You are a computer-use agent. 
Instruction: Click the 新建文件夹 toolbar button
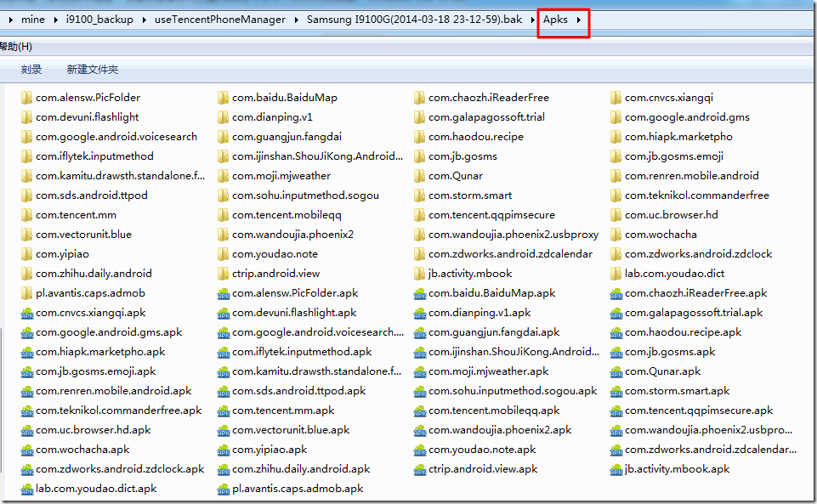(92, 70)
